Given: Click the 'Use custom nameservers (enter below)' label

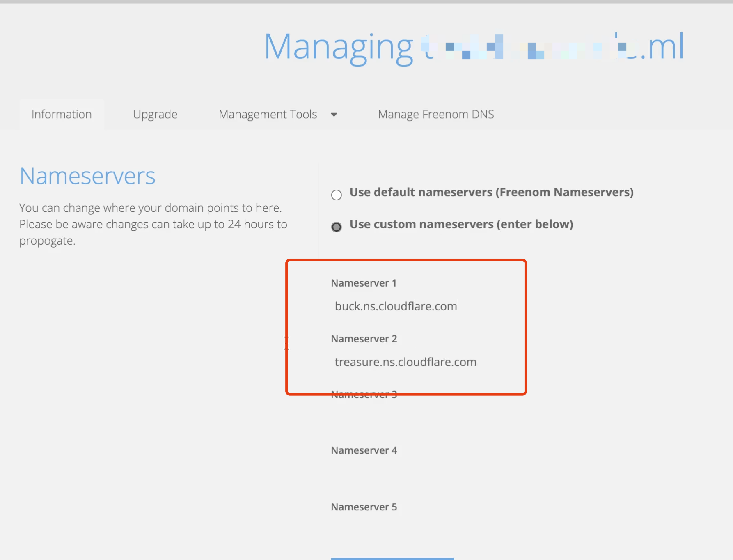Looking at the screenshot, I should point(461,224).
